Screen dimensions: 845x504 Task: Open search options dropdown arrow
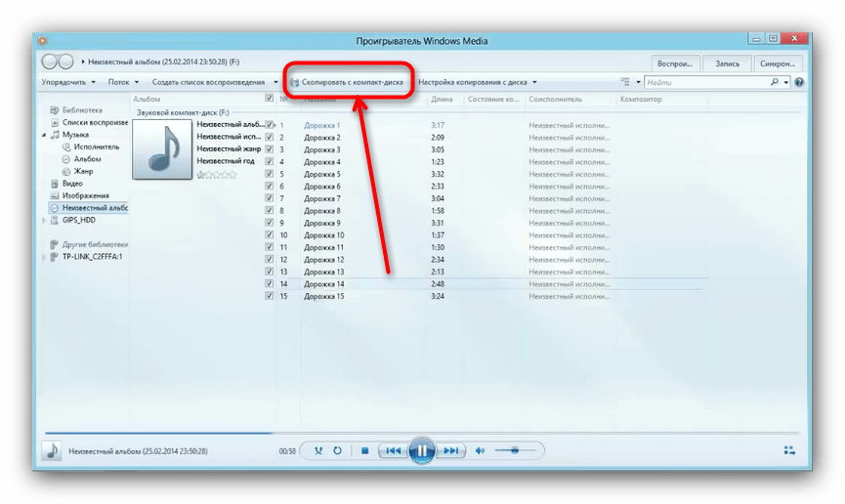click(786, 82)
